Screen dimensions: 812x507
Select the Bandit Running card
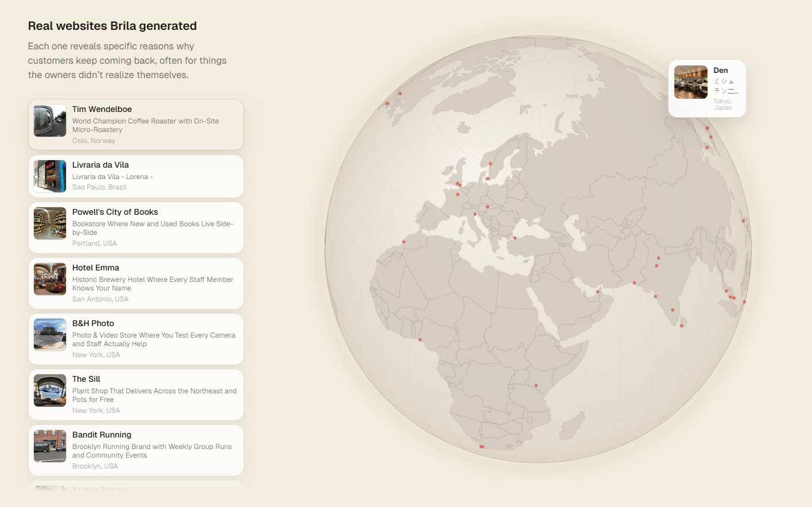click(136, 450)
